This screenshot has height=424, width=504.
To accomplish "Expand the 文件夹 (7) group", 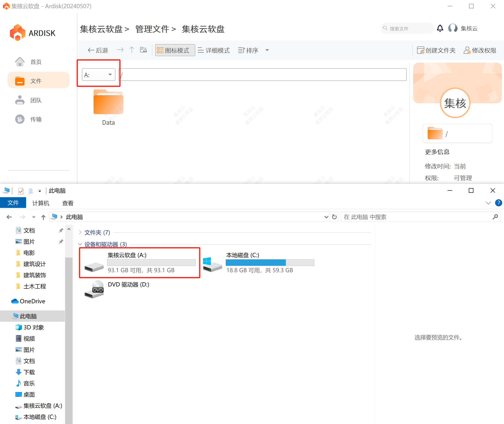I will pyautogui.click(x=80, y=232).
